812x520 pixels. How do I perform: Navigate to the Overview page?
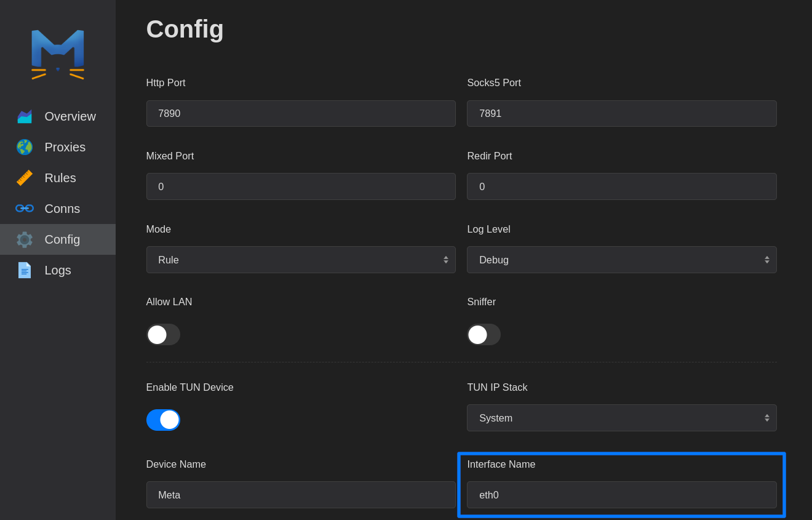(70, 116)
